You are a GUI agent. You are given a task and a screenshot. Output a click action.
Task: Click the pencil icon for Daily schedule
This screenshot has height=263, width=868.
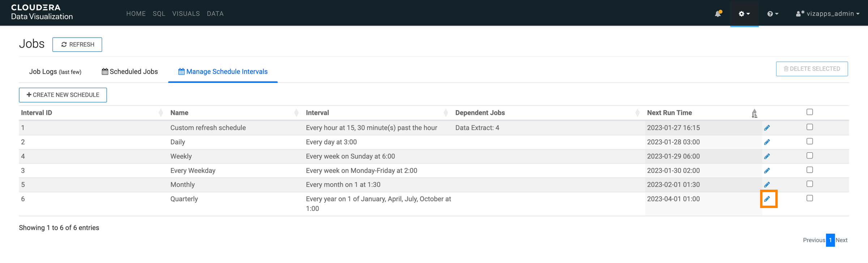tap(767, 142)
